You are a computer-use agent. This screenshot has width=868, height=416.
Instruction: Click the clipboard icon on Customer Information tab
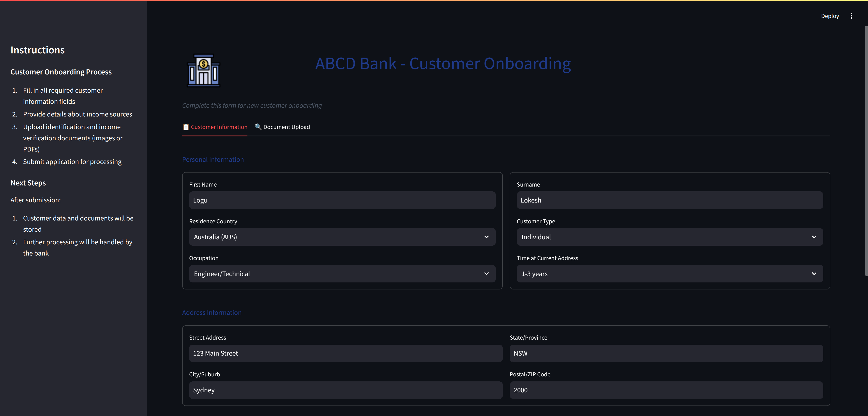[x=186, y=127]
